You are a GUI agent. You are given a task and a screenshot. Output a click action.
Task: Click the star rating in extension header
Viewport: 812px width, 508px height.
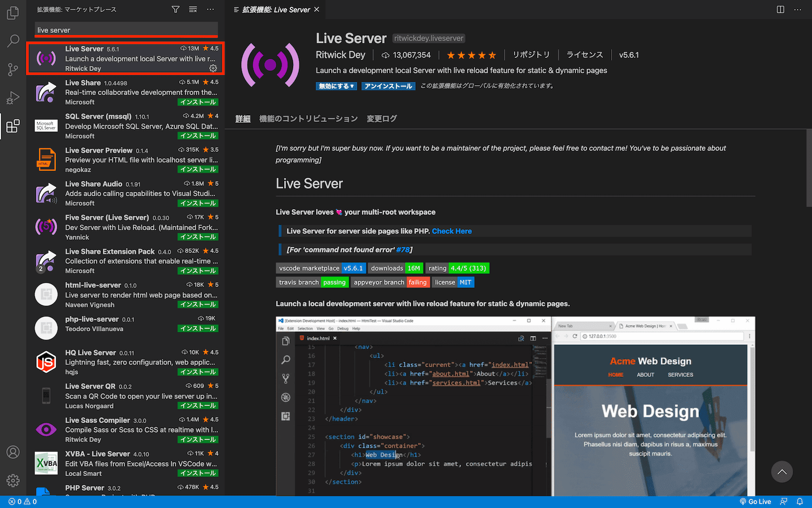[x=471, y=55]
